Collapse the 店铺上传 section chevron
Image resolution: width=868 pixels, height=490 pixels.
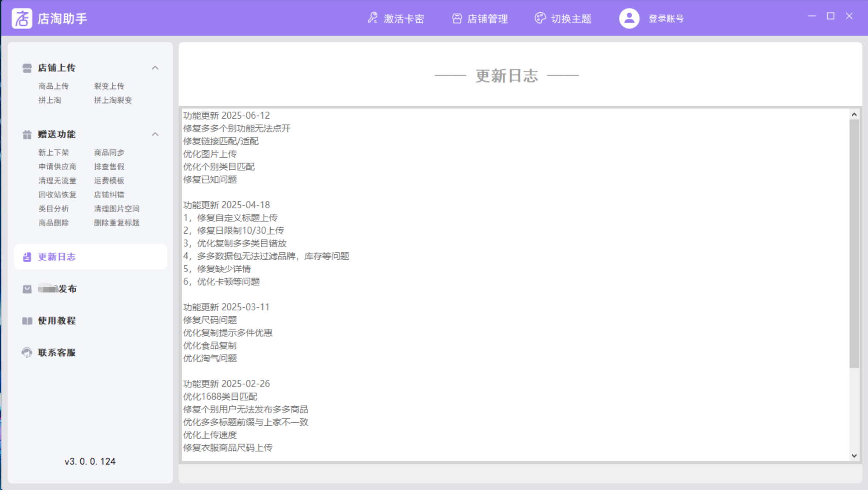point(155,68)
